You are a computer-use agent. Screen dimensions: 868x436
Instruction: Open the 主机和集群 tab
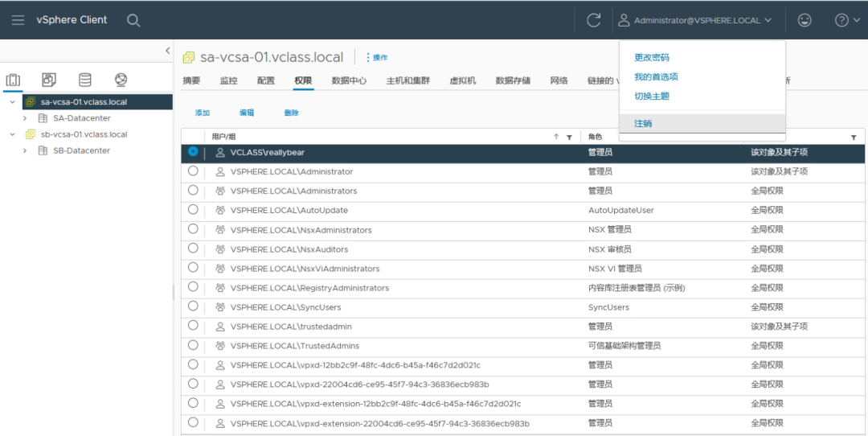408,80
